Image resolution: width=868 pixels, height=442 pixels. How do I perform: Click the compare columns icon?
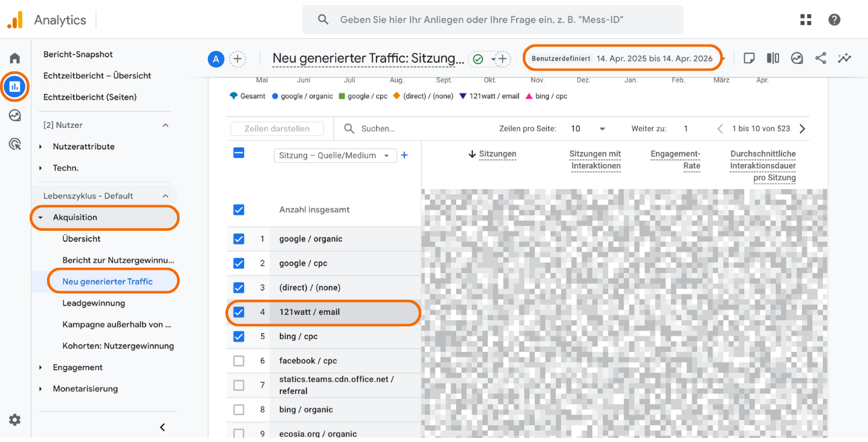773,59
